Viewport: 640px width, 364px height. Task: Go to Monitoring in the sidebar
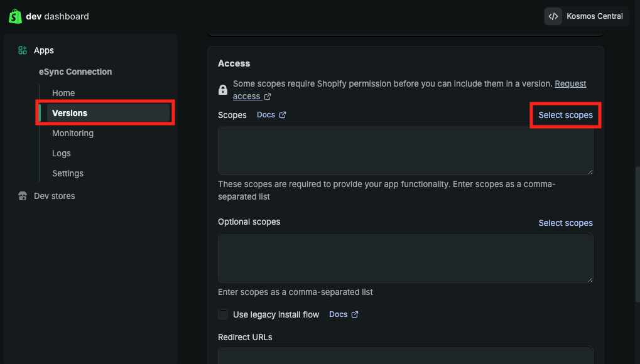point(73,133)
